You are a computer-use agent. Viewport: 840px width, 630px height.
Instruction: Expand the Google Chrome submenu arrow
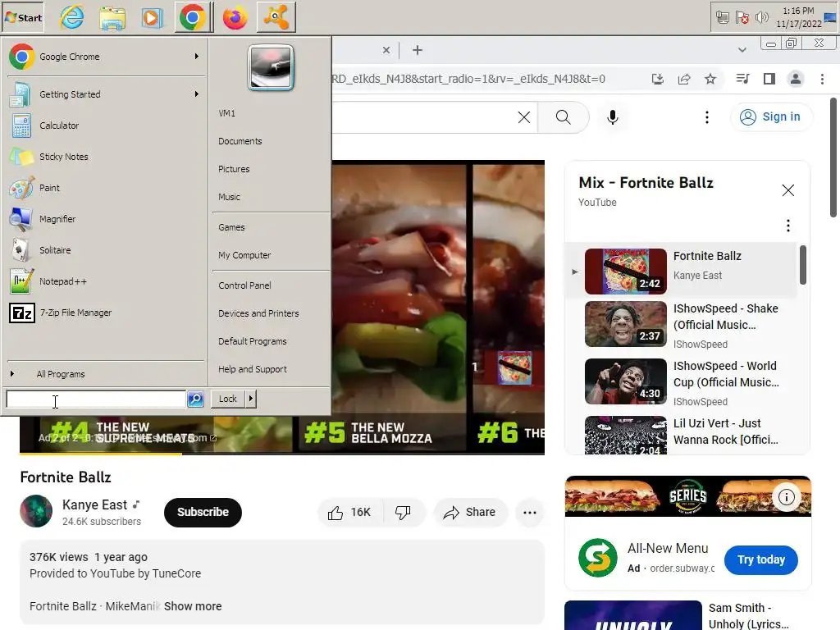click(x=197, y=57)
